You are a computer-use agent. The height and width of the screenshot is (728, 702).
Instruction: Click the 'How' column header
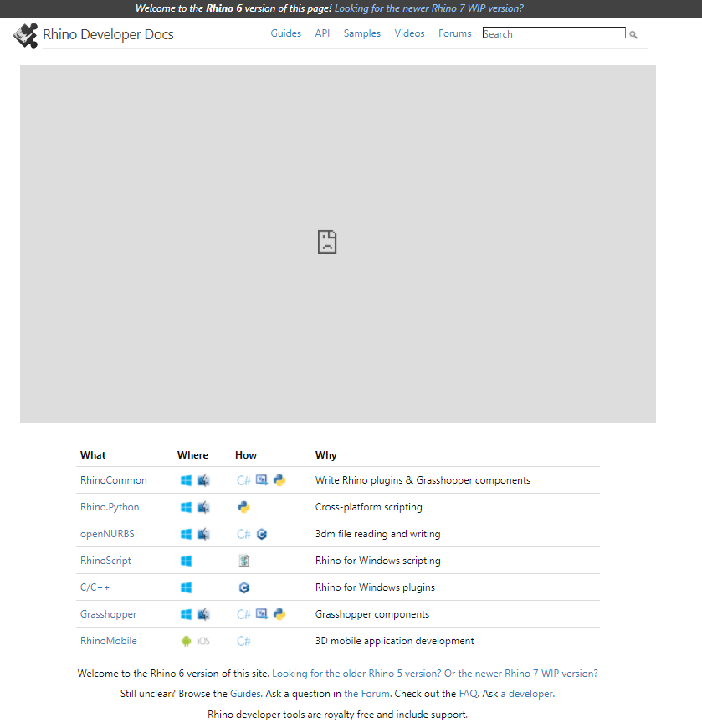246,455
